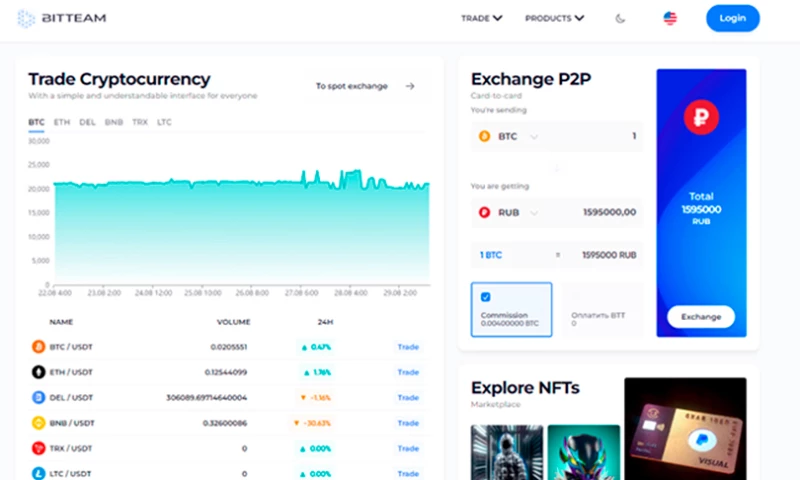Image resolution: width=800 pixels, height=480 pixels.
Task: Click the Bitcoin icon in BTC / USDT row
Action: click(39, 347)
